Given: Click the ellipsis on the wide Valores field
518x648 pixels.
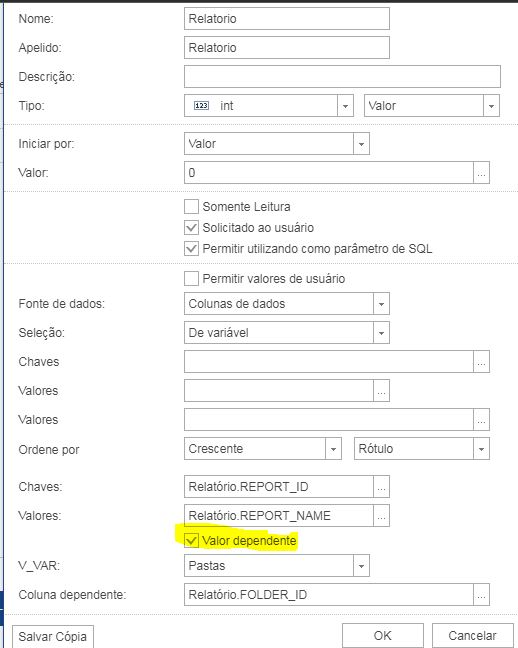Looking at the screenshot, I should pos(481,420).
